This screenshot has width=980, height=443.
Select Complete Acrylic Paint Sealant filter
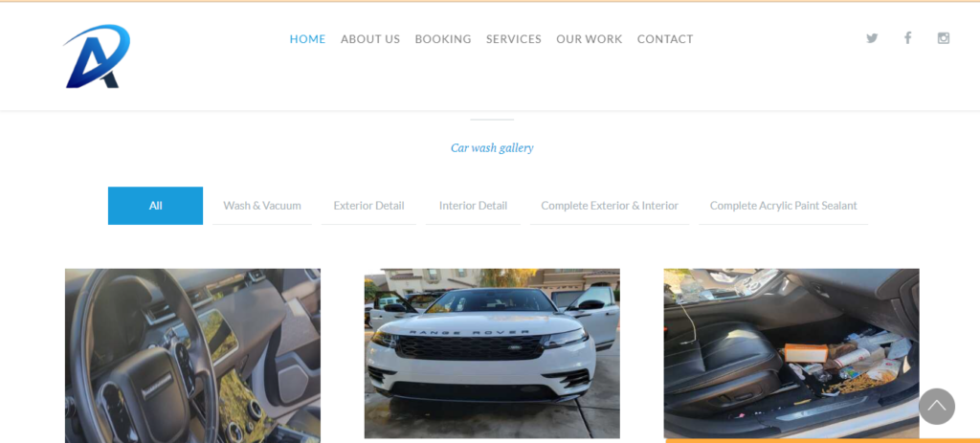point(783,206)
